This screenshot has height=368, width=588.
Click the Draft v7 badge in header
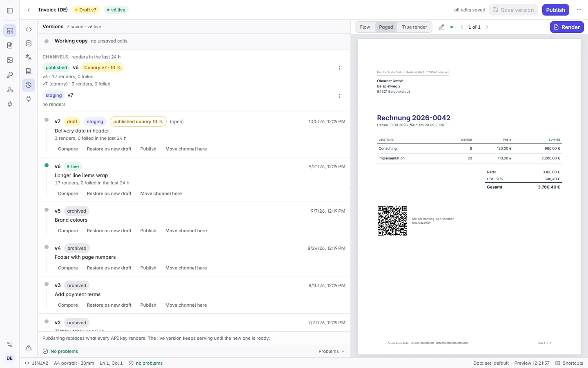click(86, 10)
